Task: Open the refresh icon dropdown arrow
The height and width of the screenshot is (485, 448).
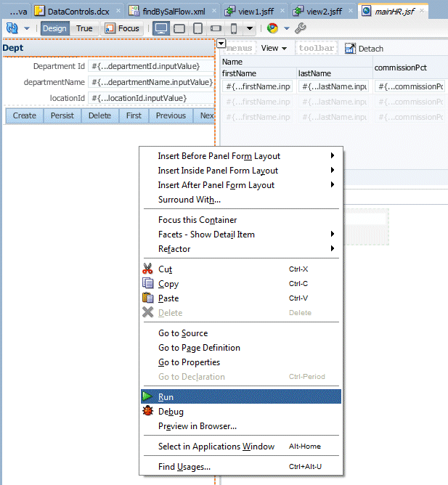Action: 27,28
